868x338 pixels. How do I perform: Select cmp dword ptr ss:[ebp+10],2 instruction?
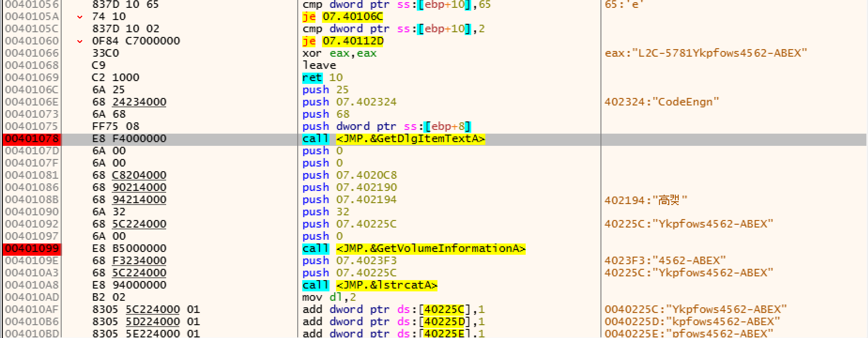[x=393, y=29]
